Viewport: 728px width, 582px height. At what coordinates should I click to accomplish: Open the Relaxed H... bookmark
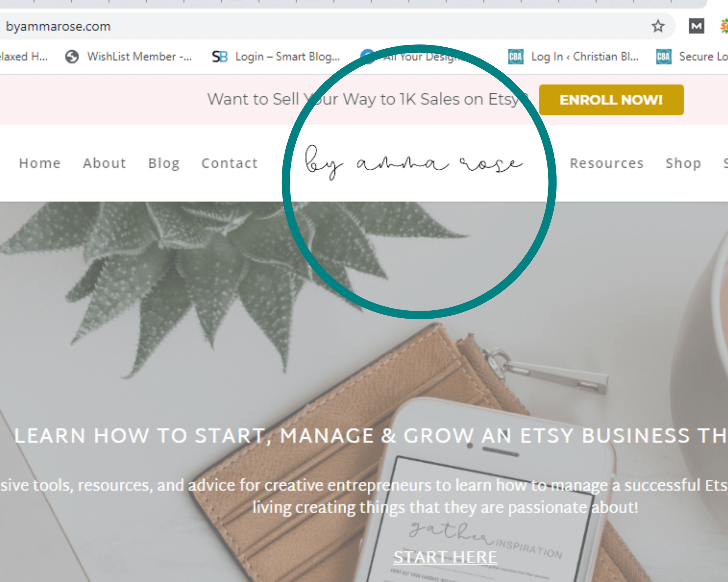tap(24, 57)
